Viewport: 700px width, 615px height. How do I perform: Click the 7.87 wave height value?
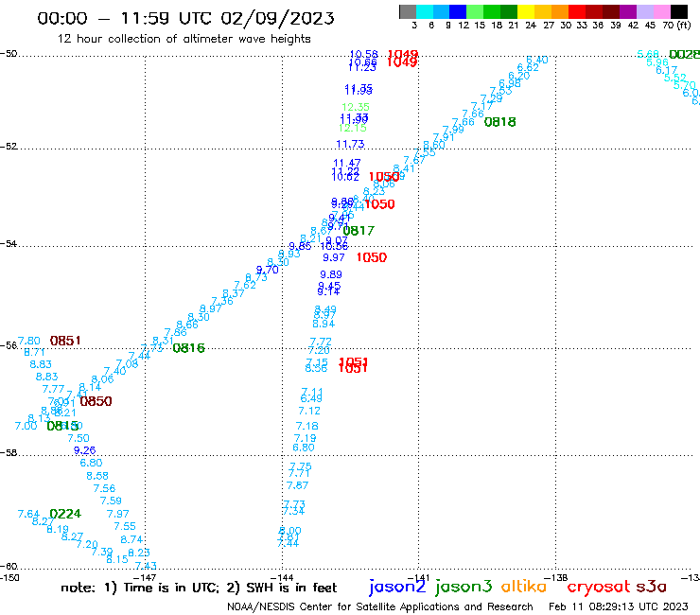[x=297, y=485]
